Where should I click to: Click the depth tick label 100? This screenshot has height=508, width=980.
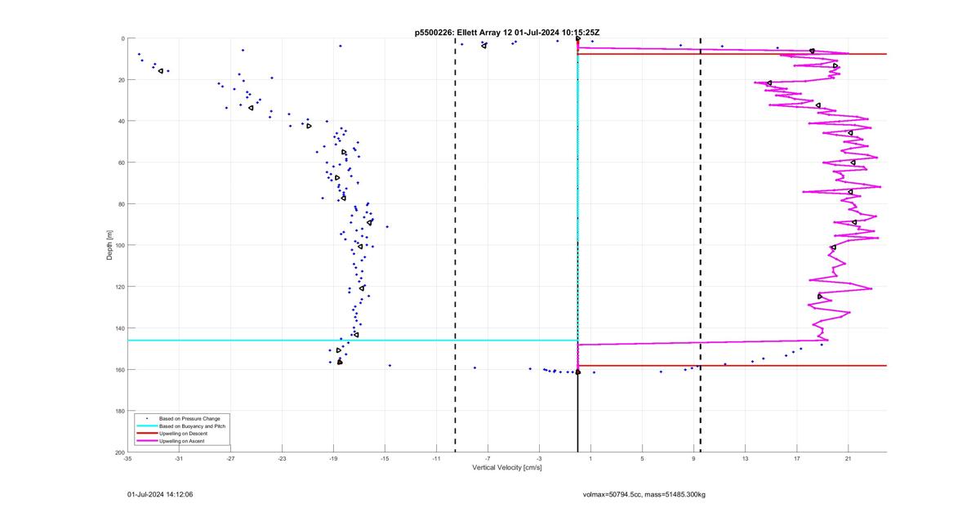pyautogui.click(x=119, y=245)
